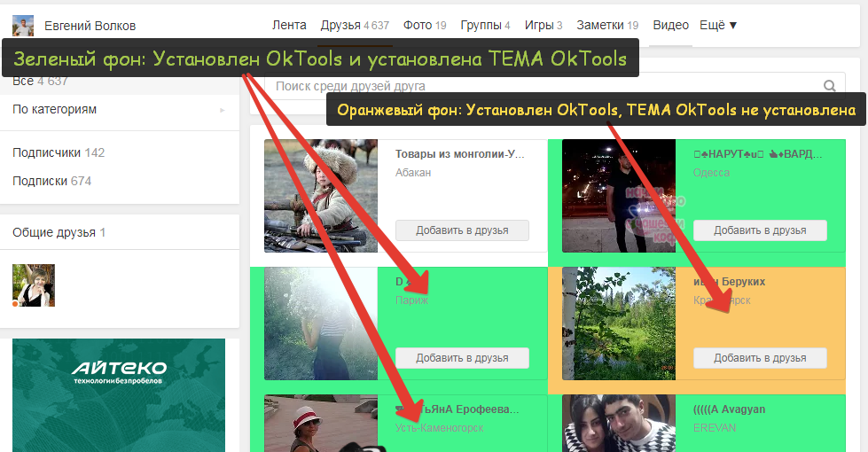868x452 pixels.
Task: Expand the Ещё dropdown menu
Action: tap(718, 25)
